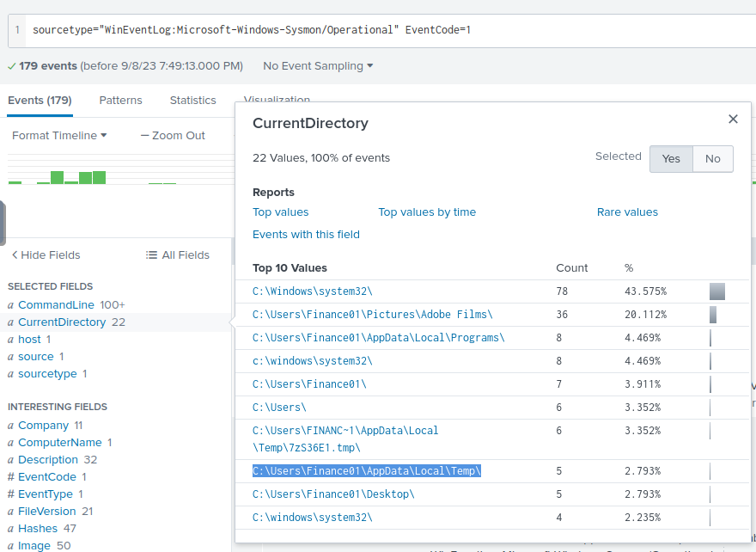Screen dimensions: 756x552
Task: Collapse sidebar with Hide Fields
Action: (46, 255)
